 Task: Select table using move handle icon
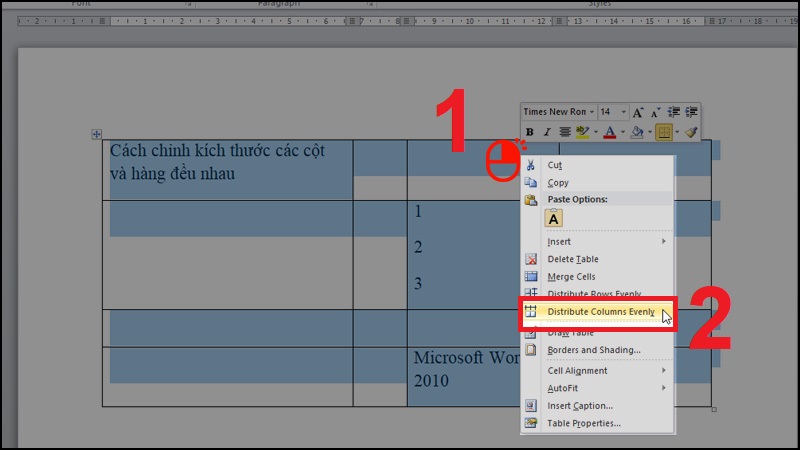(96, 134)
